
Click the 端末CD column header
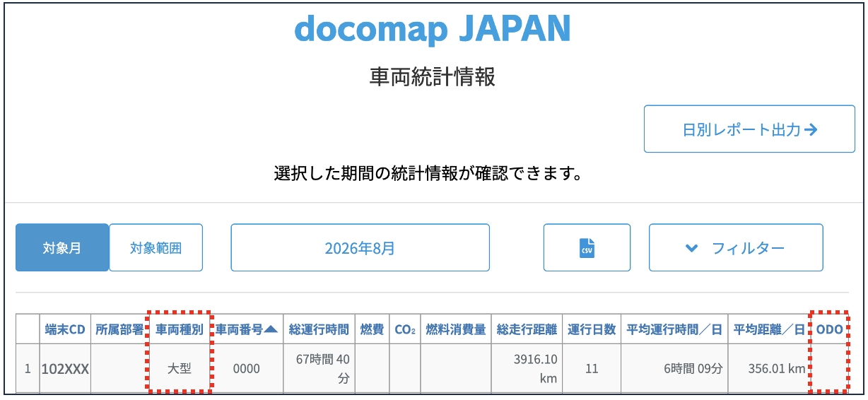[x=65, y=329]
